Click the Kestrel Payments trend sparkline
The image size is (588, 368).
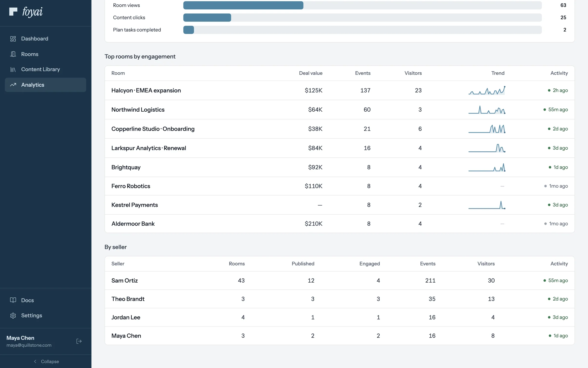coord(487,205)
